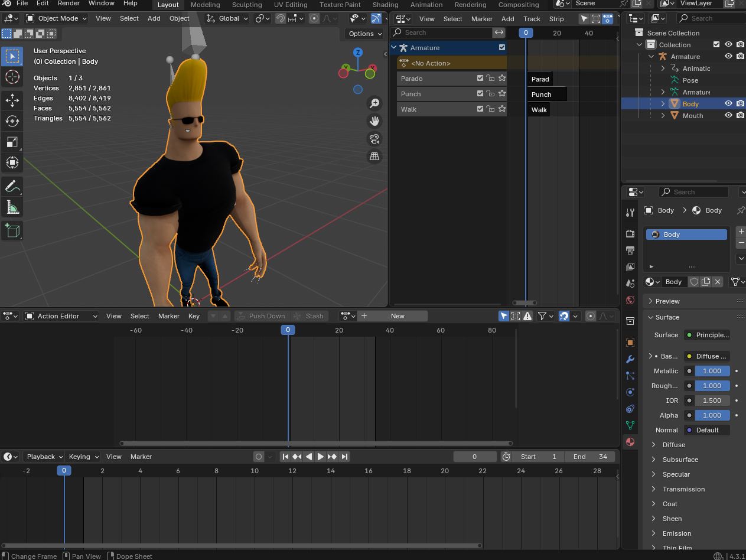Toggle lock icon on Walk track
The image size is (746, 560).
pyautogui.click(x=491, y=109)
